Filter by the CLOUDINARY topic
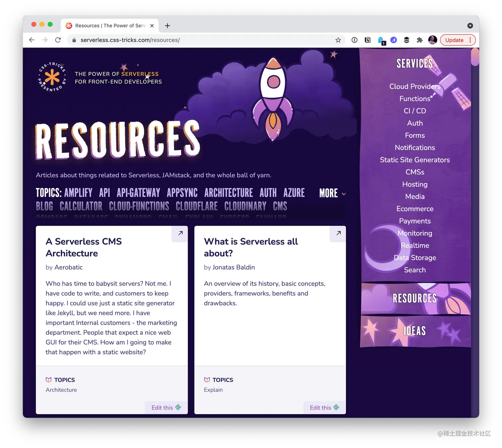Viewport: 502px width, 448px height. click(245, 206)
